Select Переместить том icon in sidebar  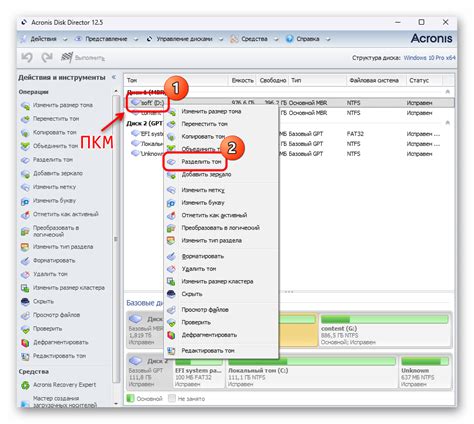tap(25, 119)
